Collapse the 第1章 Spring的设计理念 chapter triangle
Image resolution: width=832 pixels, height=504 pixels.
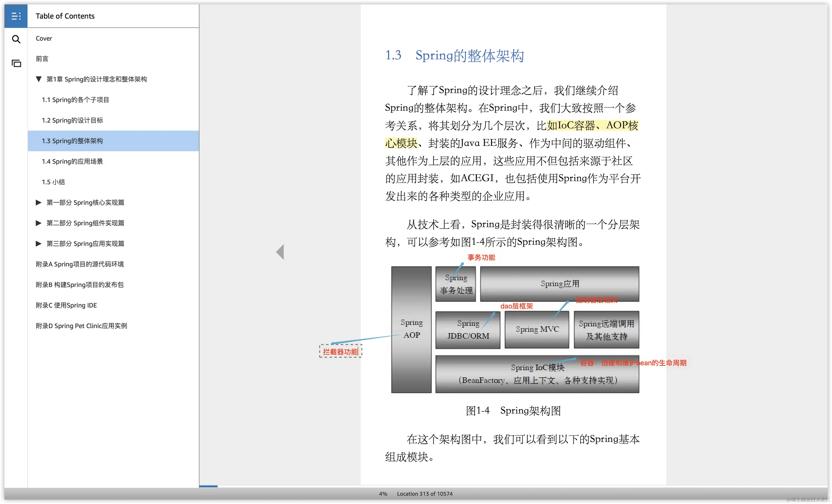(x=39, y=79)
